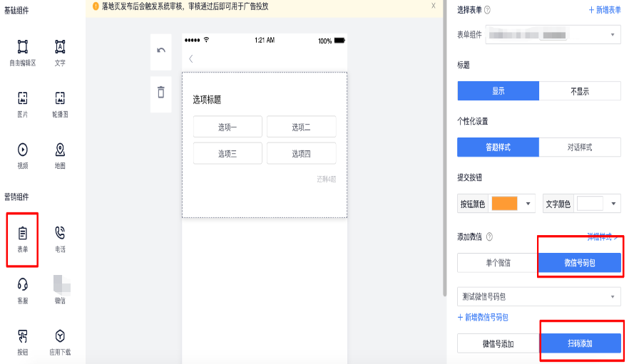Image resolution: width=634 pixels, height=364 pixels.
Task: Click 选项二 in the phone preview
Action: [x=301, y=128]
